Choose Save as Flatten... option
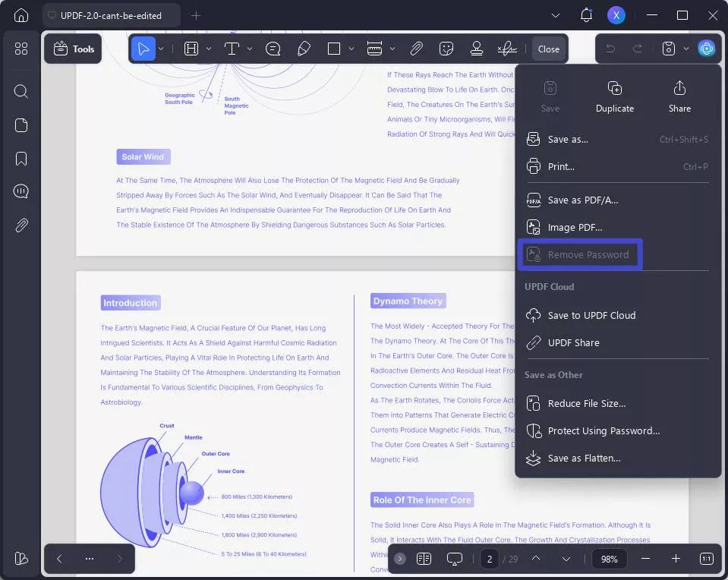Viewport: 728px width, 580px height. point(617,459)
